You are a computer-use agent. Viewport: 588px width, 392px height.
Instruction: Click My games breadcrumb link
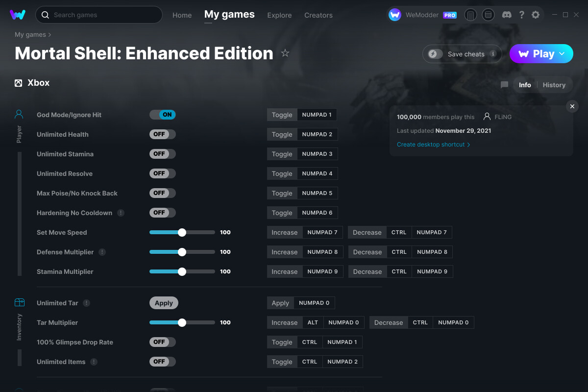click(x=30, y=34)
